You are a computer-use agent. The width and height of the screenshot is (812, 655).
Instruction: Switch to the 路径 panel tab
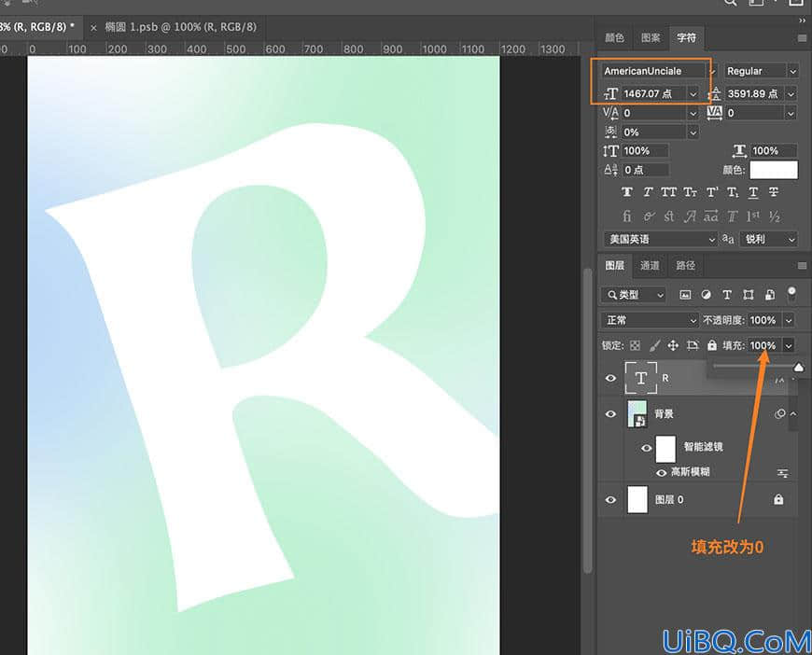(686, 266)
